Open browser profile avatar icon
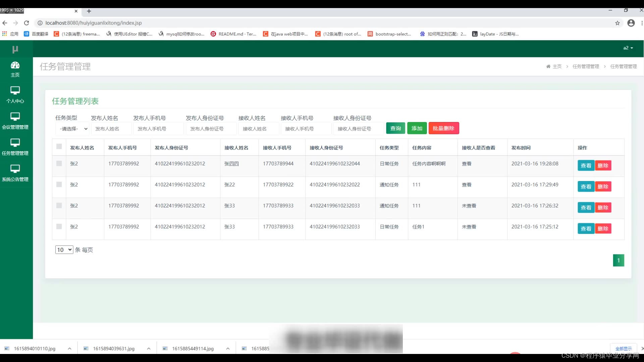644x362 pixels. 631,23
